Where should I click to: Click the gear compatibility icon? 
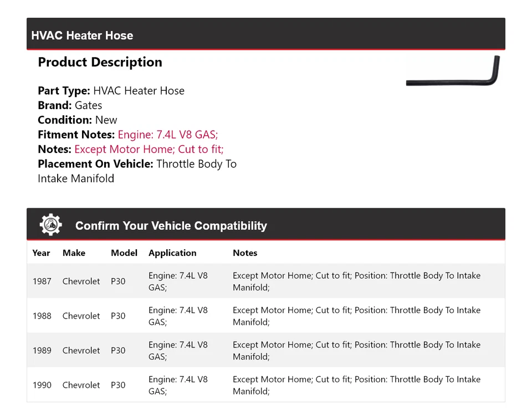pos(51,224)
